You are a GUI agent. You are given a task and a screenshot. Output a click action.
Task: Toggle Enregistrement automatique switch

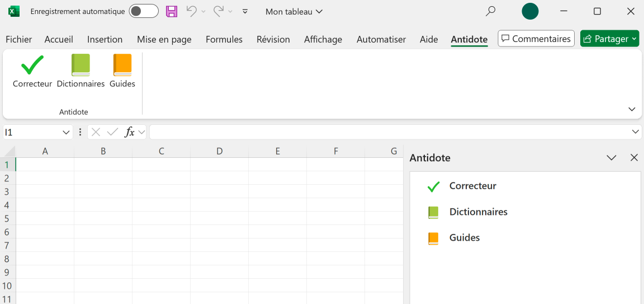point(143,11)
